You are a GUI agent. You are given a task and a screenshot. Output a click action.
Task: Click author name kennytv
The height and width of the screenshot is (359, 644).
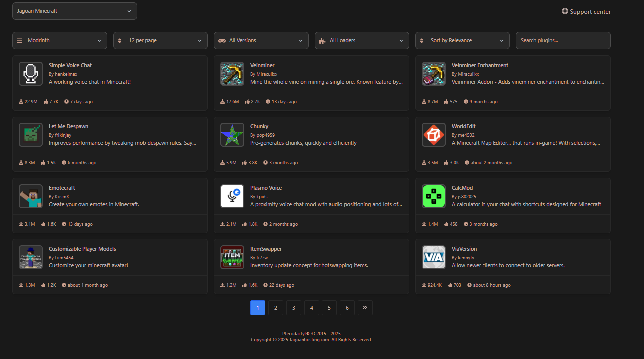pos(467,258)
